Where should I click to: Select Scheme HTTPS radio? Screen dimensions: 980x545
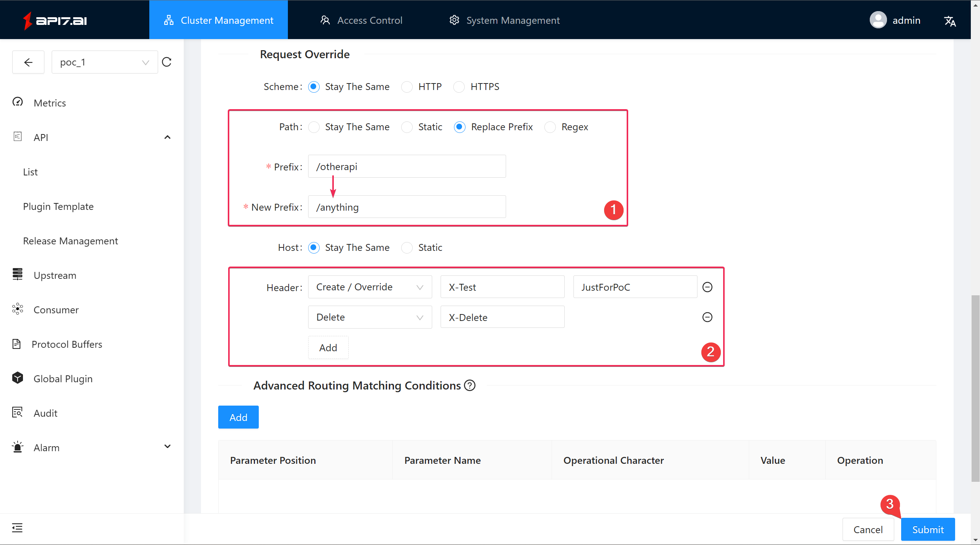[459, 87]
